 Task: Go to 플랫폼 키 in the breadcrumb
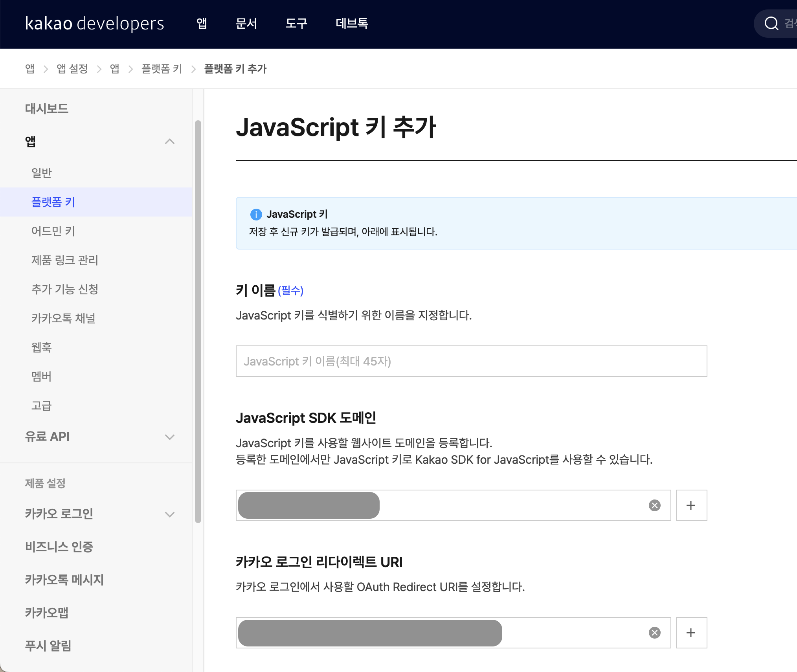coord(162,69)
